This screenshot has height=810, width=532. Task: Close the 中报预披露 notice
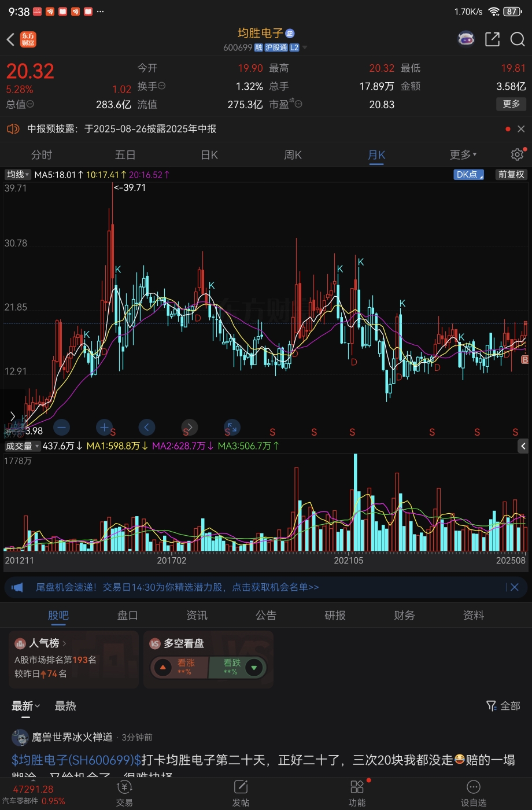(521, 129)
